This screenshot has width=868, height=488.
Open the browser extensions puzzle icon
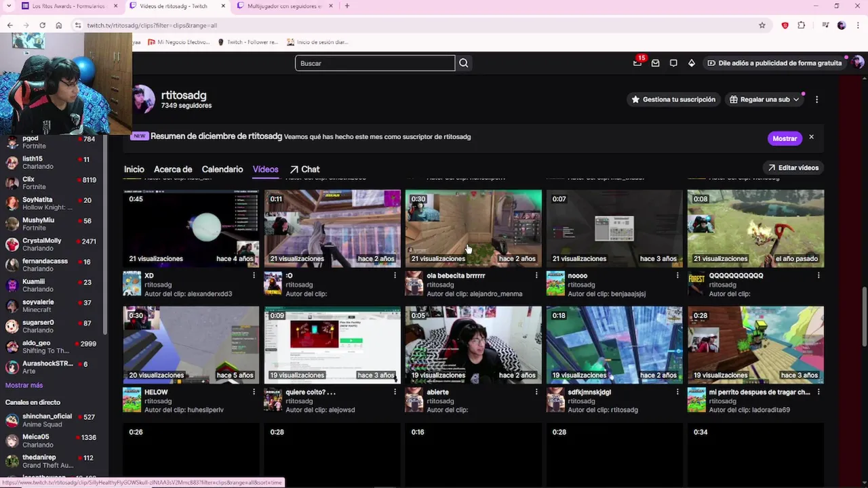pyautogui.click(x=802, y=25)
